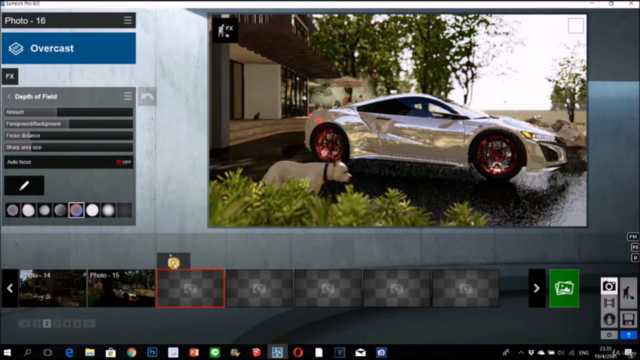Open Opera browser from taskbar
The height and width of the screenshot is (360, 640).
pos(298,352)
